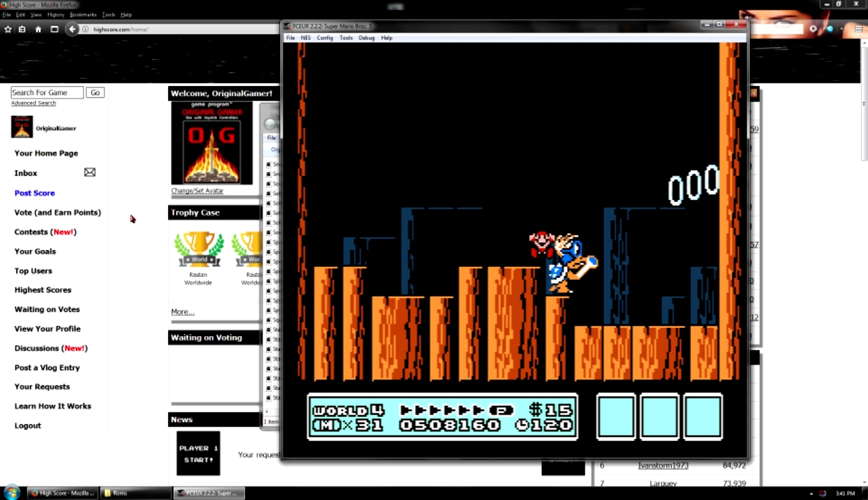Click the OG avatar image in welcome panel
The width and height of the screenshot is (868, 500).
(212, 143)
